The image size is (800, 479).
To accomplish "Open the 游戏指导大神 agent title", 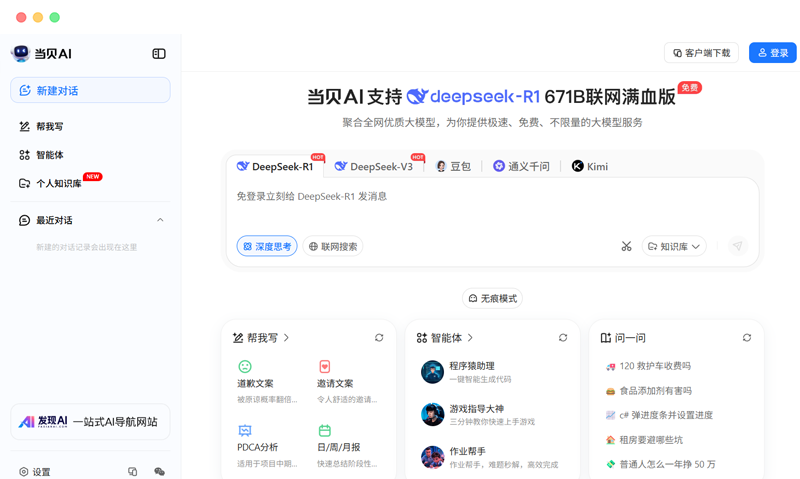I will [x=477, y=409].
